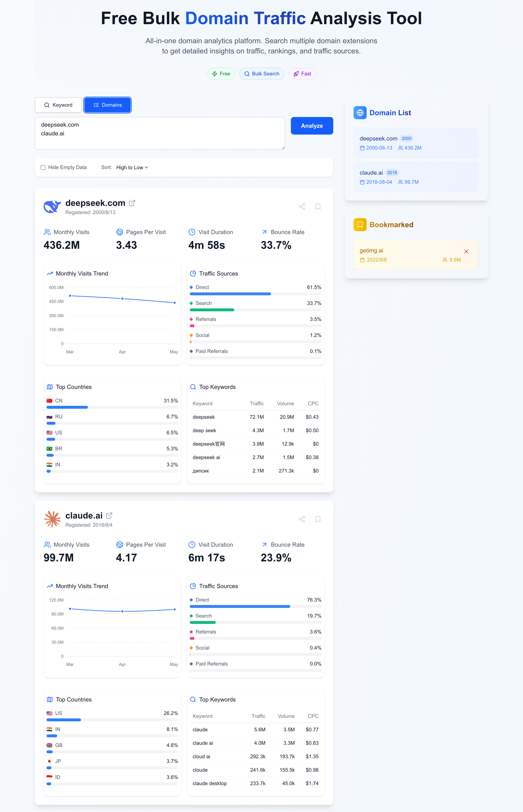Open the High to Low sort dropdown
The image size is (523, 812).
click(x=132, y=167)
